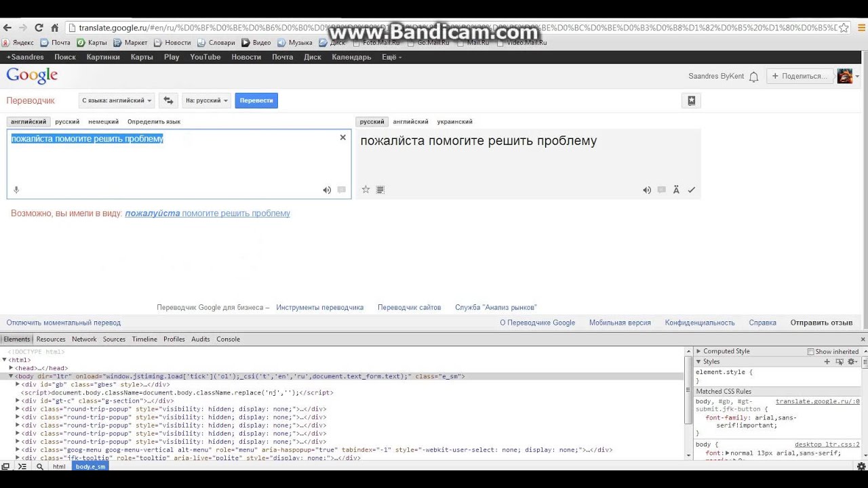Close the DevTools panel
Viewport: 868px width, 488px height.
coord(863,339)
